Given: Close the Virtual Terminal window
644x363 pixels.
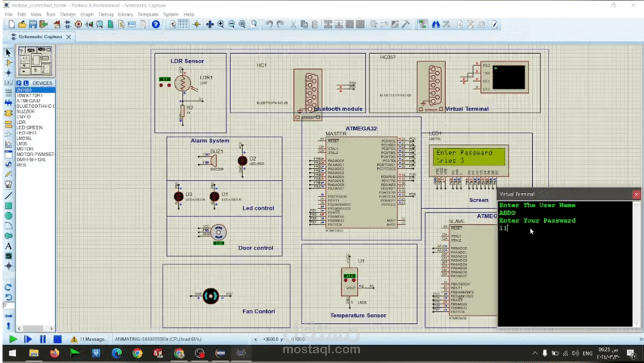Looking at the screenshot, I should tap(636, 194).
